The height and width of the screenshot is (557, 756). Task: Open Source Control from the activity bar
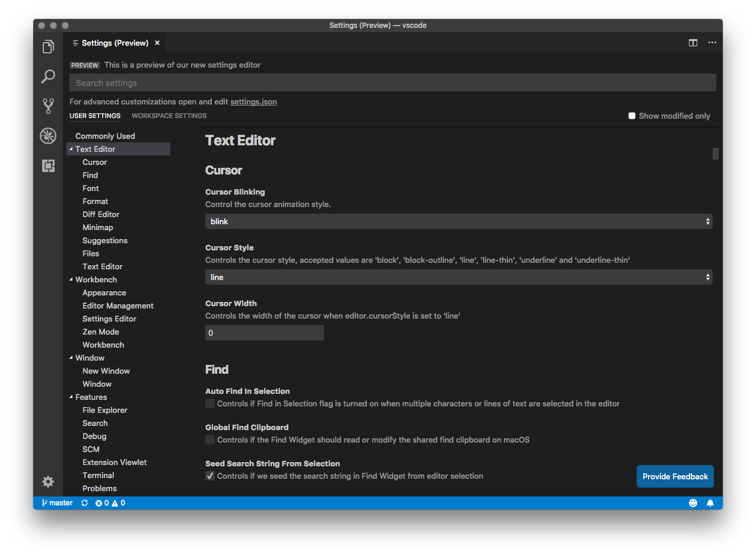click(47, 106)
